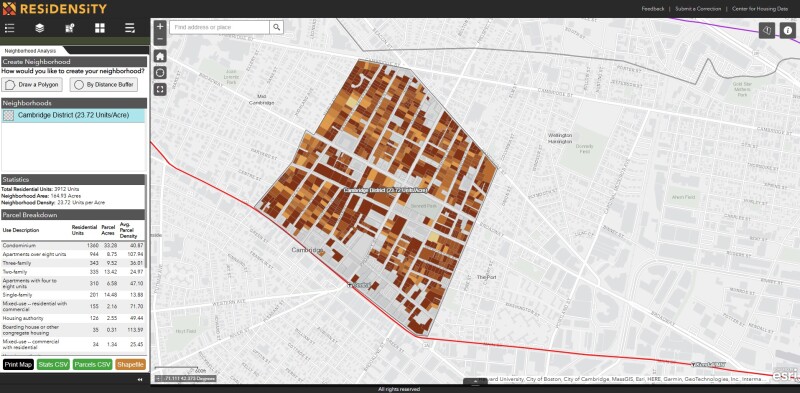Select the Condominium row
The width and height of the screenshot is (800, 393).
[73, 245]
